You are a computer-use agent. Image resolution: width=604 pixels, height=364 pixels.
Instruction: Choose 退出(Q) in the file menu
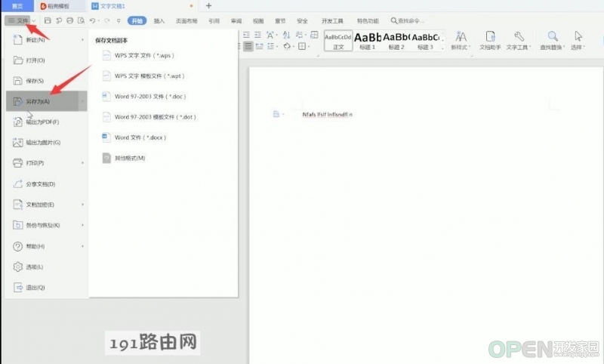(x=46, y=287)
